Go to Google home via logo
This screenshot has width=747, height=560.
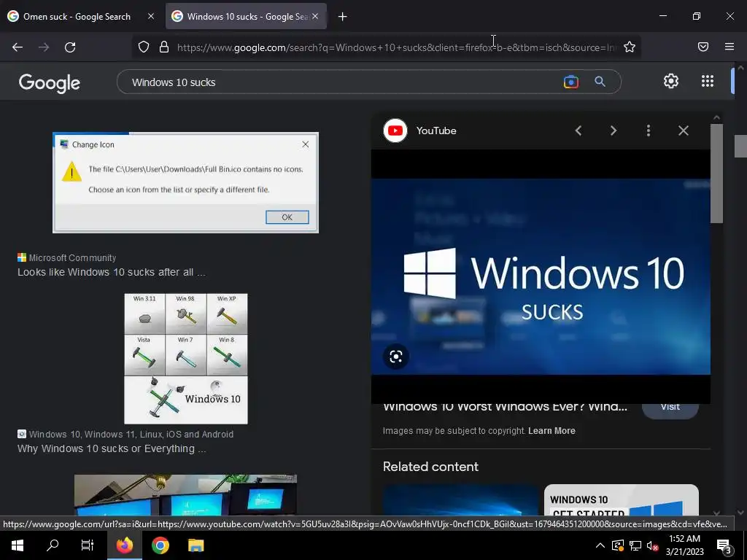tap(49, 83)
